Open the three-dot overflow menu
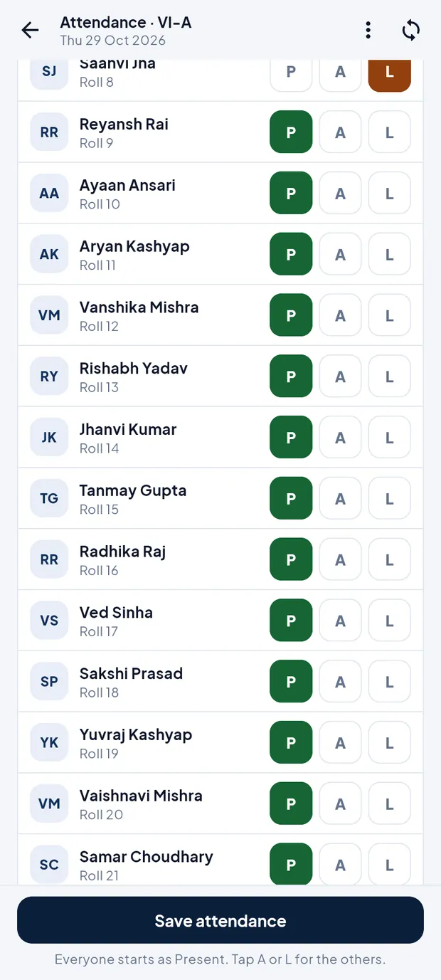This screenshot has height=980, width=441. coord(368,30)
